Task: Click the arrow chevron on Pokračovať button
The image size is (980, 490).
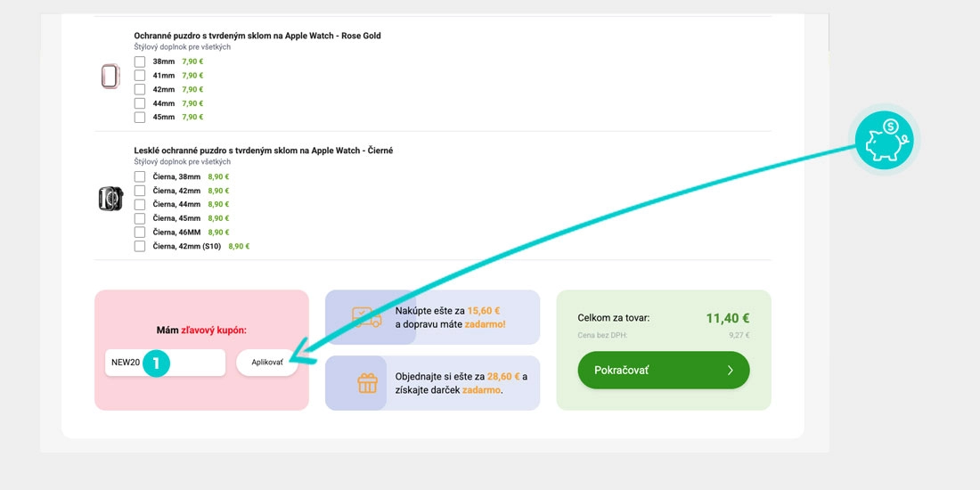Action: (730, 370)
